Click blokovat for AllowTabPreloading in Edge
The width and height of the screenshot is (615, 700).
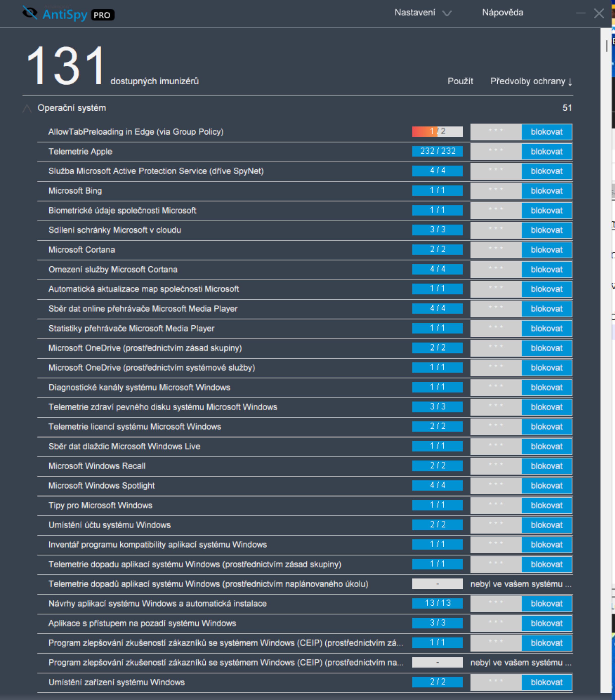tap(546, 132)
